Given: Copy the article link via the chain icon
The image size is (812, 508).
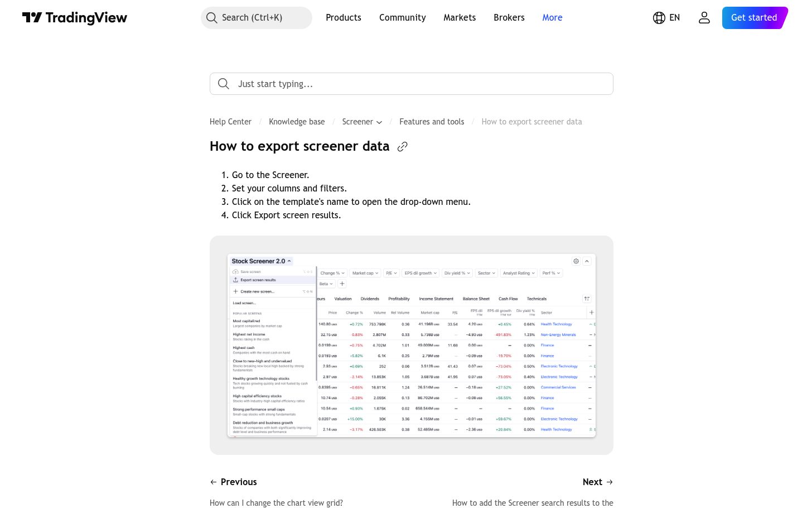Looking at the screenshot, I should tap(403, 147).
